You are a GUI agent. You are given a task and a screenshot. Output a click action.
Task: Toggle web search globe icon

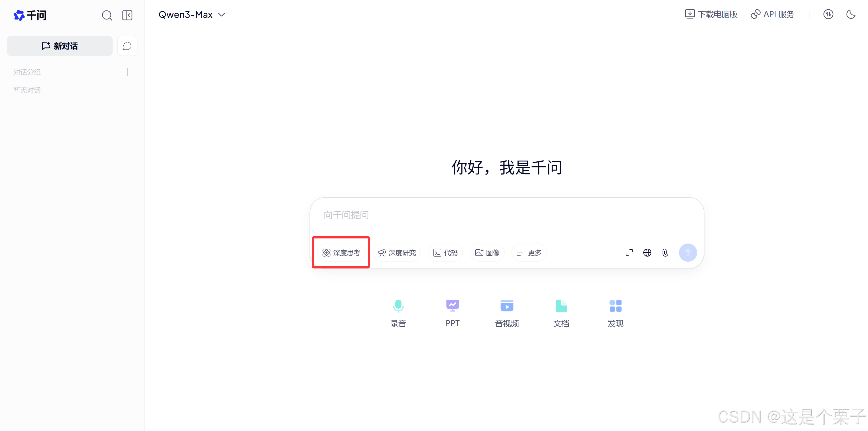click(647, 253)
